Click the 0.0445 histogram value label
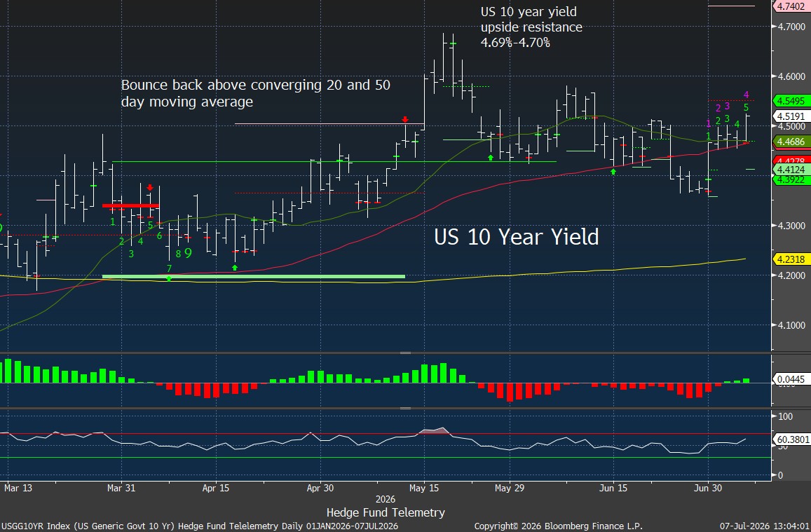This screenshot has height=532, width=811. click(789, 379)
